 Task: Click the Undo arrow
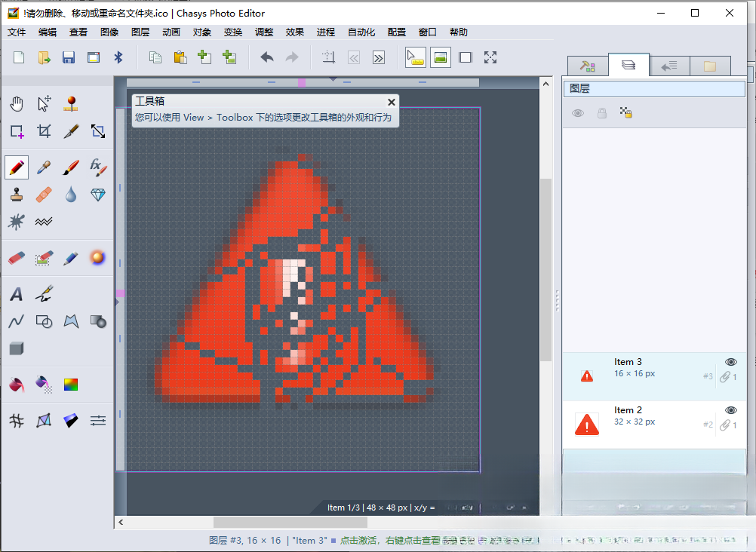pyautogui.click(x=266, y=57)
